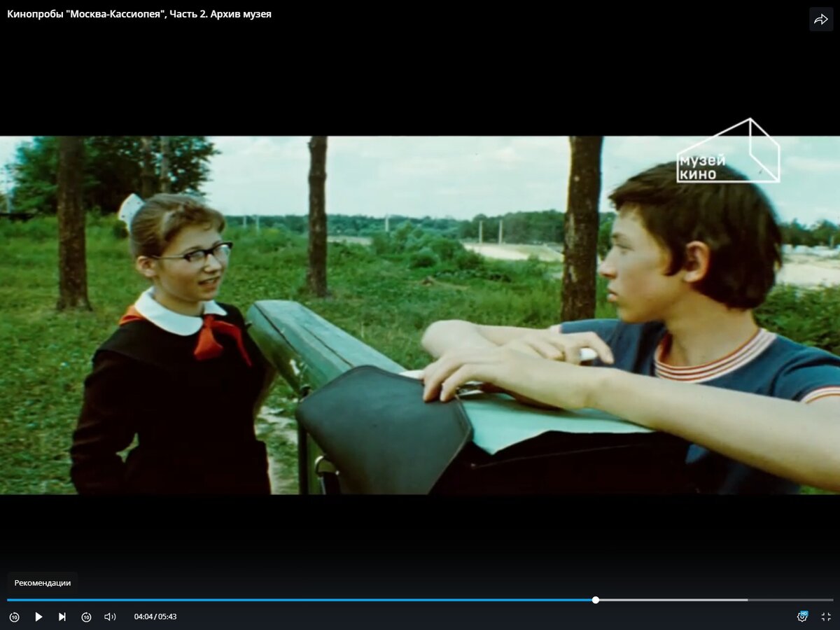Mute the video sound
The width and height of the screenshot is (840, 630).
(110, 617)
